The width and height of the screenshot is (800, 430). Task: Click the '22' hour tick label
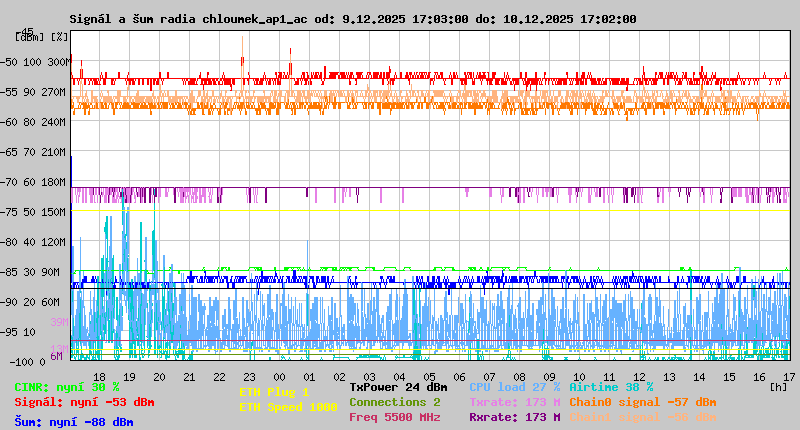tap(219, 377)
